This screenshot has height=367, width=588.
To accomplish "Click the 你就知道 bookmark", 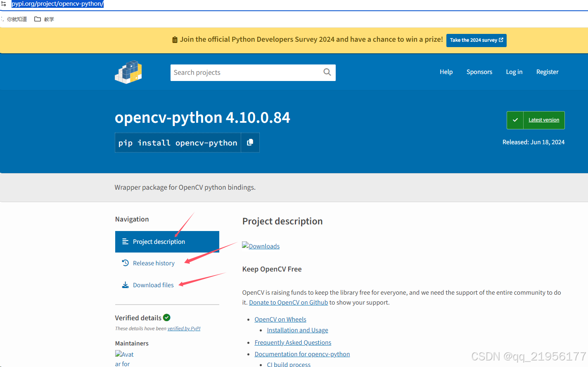I will pos(17,19).
